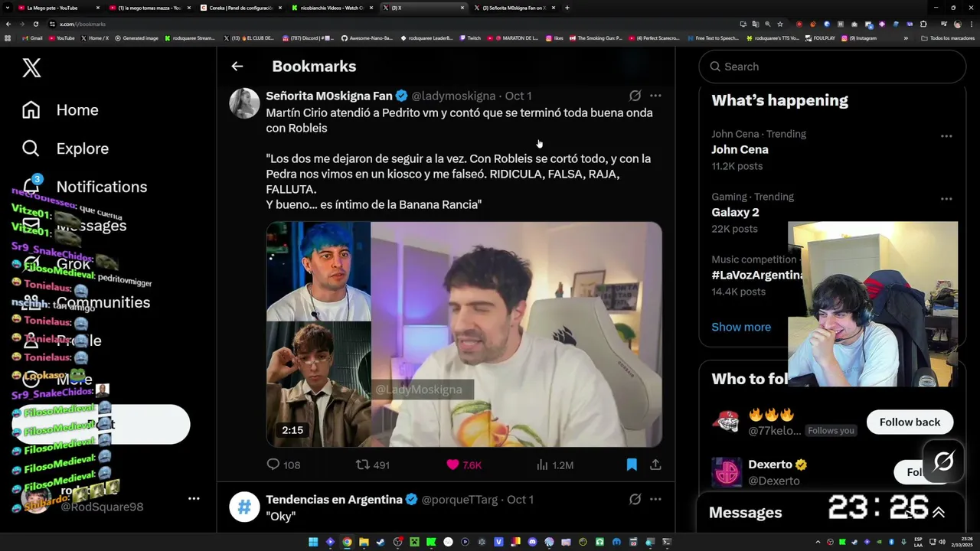Screen dimensions: 980x551
Task: Open Todos los marcadores folder
Action: pos(948,37)
